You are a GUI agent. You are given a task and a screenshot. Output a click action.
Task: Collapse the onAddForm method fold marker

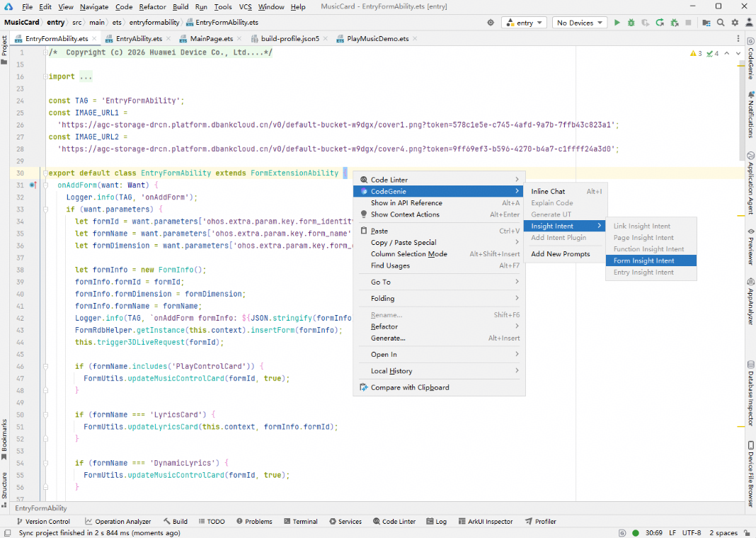(x=44, y=185)
